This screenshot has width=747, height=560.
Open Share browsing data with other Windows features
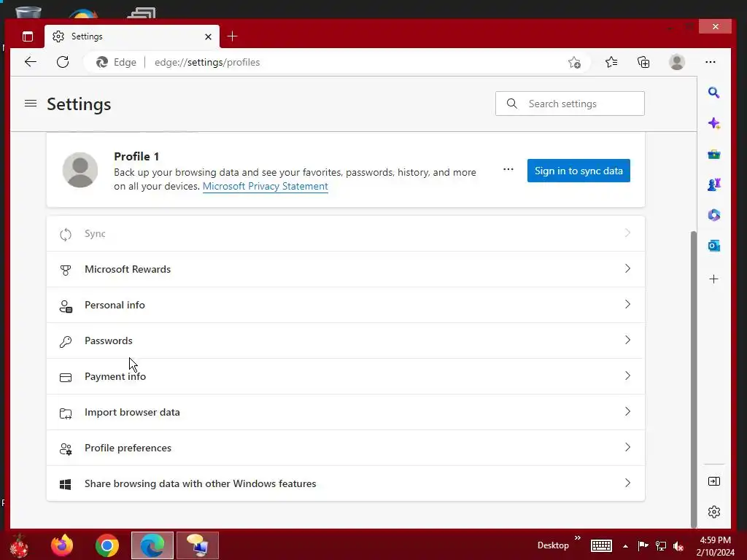[346, 483]
